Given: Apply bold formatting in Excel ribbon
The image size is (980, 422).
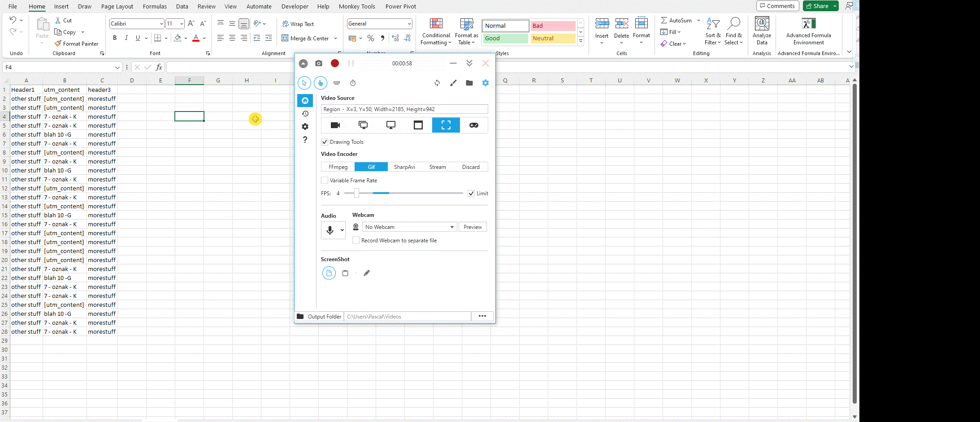Looking at the screenshot, I should pos(115,38).
